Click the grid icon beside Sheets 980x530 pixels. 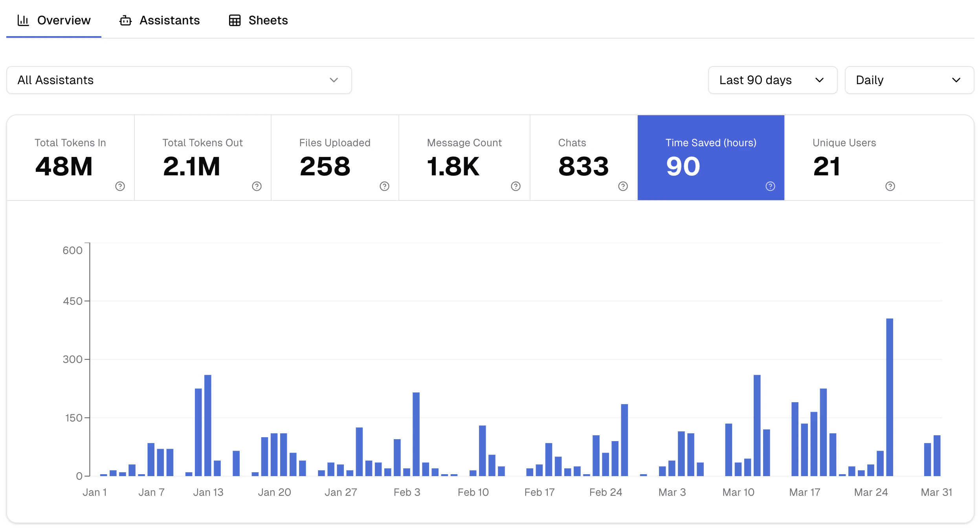[235, 20]
